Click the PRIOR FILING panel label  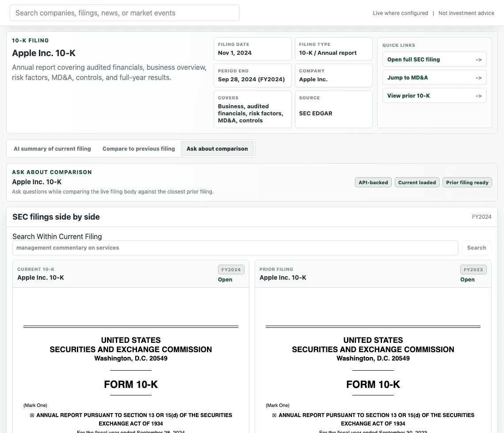(276, 270)
